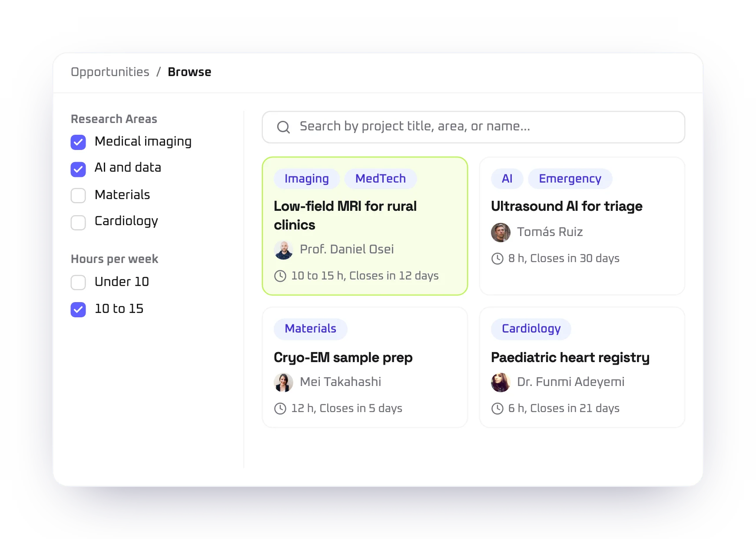Image resolution: width=756 pixels, height=539 pixels.
Task: Click '6 h, Closes in 21 days'
Action: click(564, 409)
